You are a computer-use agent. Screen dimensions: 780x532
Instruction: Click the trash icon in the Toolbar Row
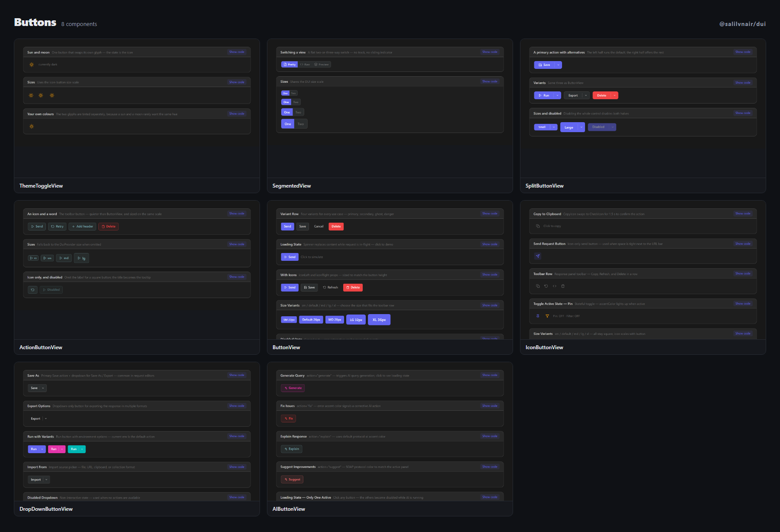(x=563, y=286)
